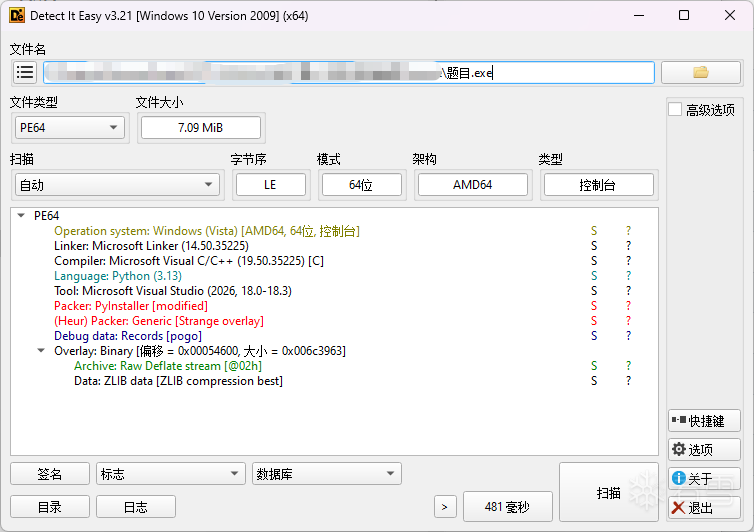Viewport: 754px width, 532px height.
Task: Click S link on Packer: PyInstaller row
Action: point(594,306)
